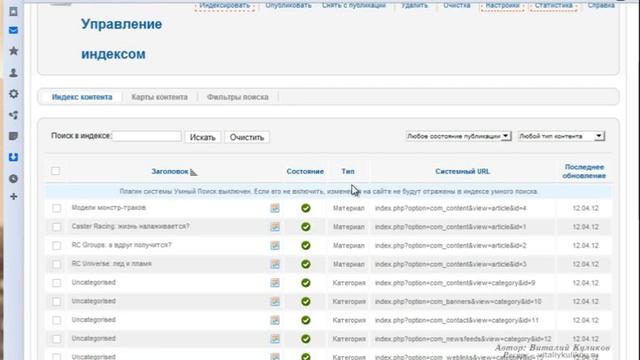Click the Удалить toolbar button
Screen dimensions: 640x360
(x=414, y=5)
